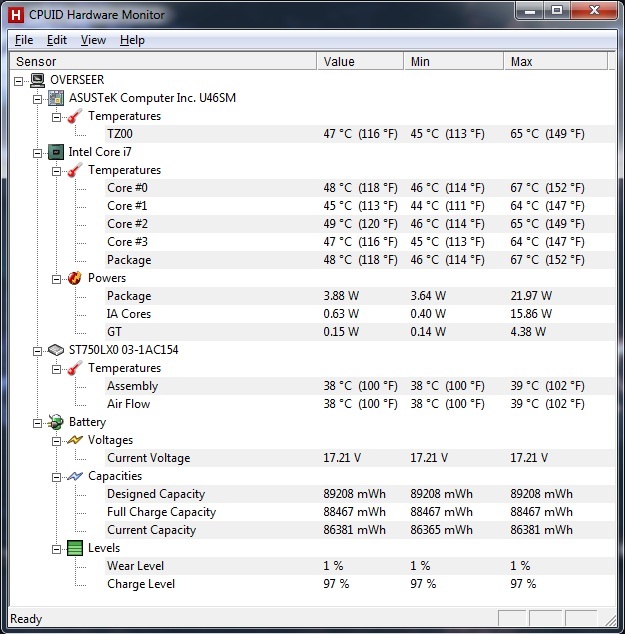Select the Core #2 row
The image size is (626, 634).
click(360, 224)
